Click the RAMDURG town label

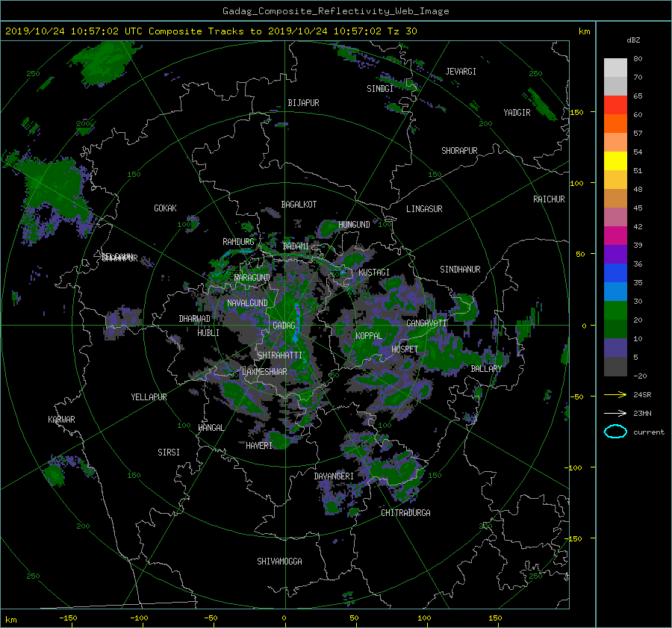click(238, 242)
